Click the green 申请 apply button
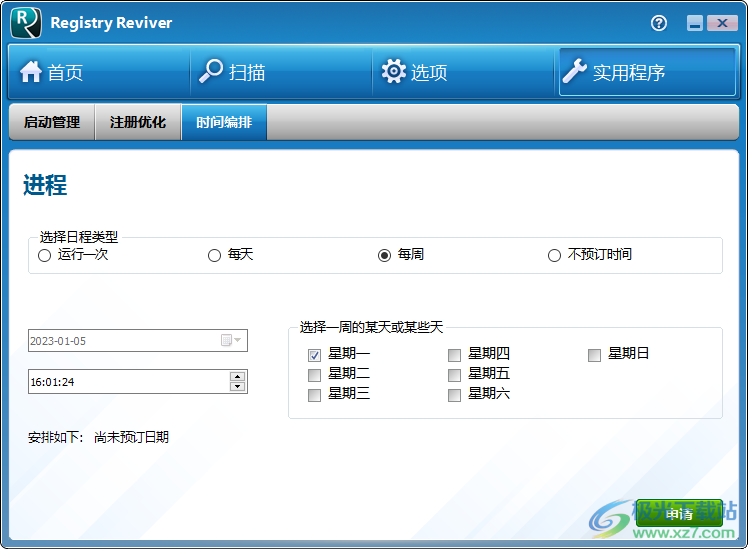Image resolution: width=748 pixels, height=549 pixels. tap(679, 514)
